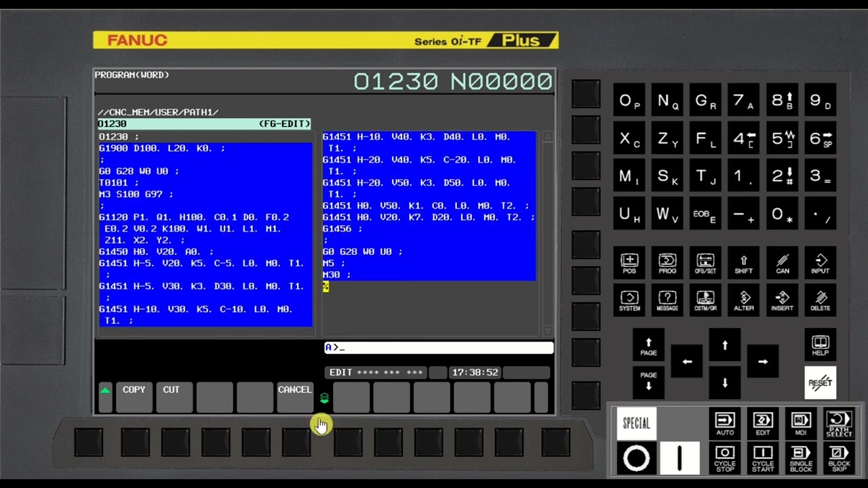This screenshot has width=868, height=488.
Task: Click the CYCLE START key
Action: [x=763, y=458]
